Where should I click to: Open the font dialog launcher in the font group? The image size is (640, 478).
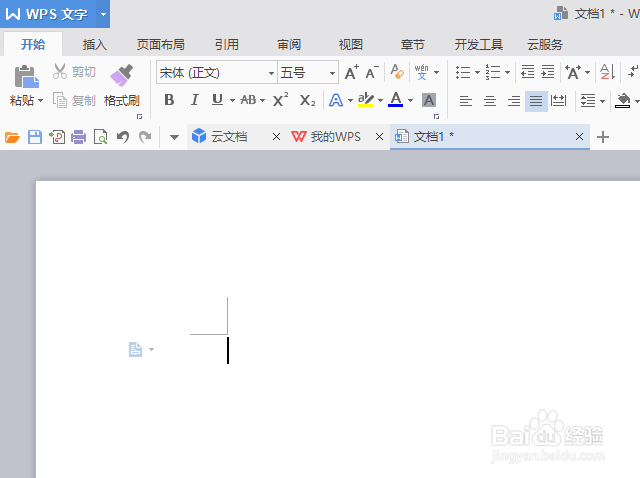click(x=436, y=116)
